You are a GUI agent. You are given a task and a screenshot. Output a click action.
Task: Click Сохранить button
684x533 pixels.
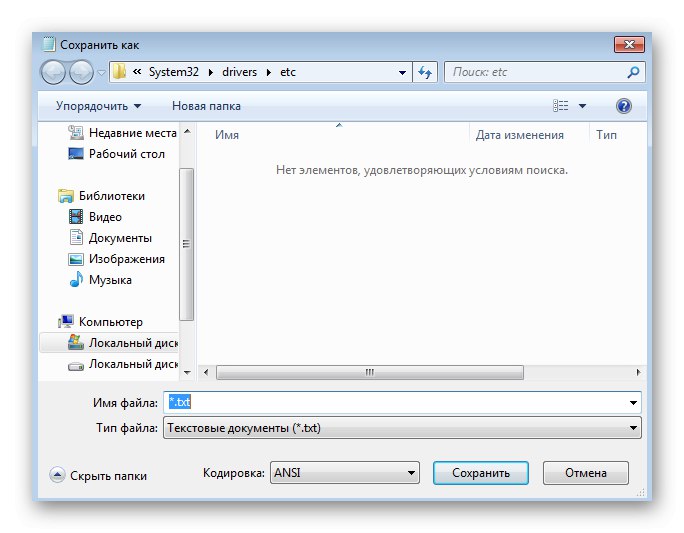click(x=481, y=473)
